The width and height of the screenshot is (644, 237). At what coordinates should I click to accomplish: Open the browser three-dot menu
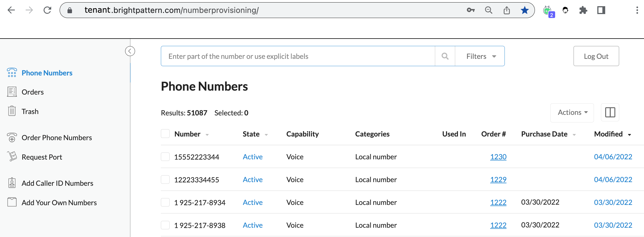click(x=637, y=10)
